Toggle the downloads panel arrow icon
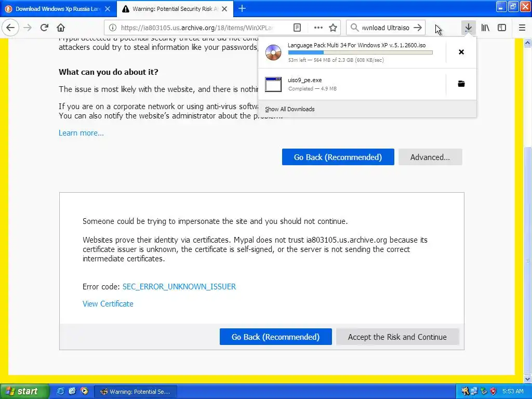This screenshot has height=399, width=532. pyautogui.click(x=468, y=28)
